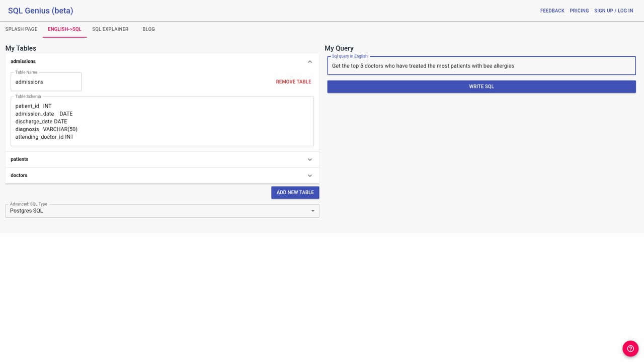Click the 'My Tables' heading

click(21, 48)
